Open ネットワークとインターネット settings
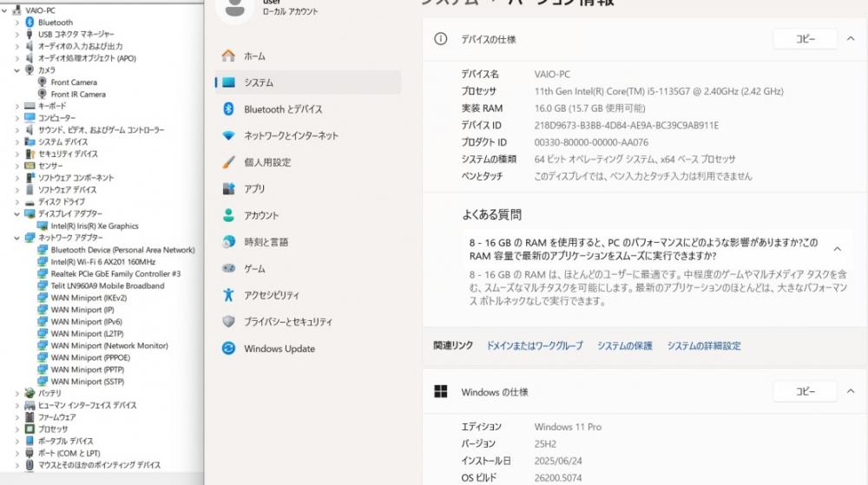Viewport: 868px width, 485px height. [308, 135]
